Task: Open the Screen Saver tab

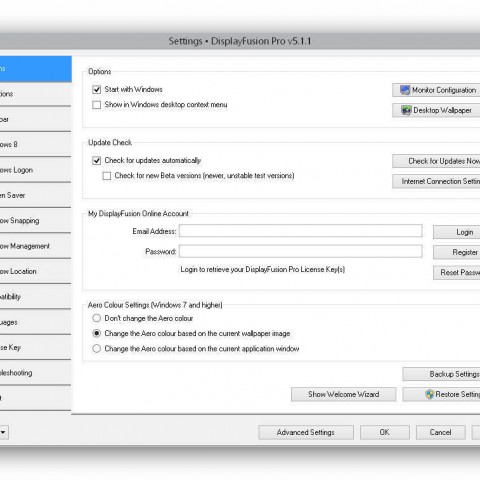Action: (36, 195)
